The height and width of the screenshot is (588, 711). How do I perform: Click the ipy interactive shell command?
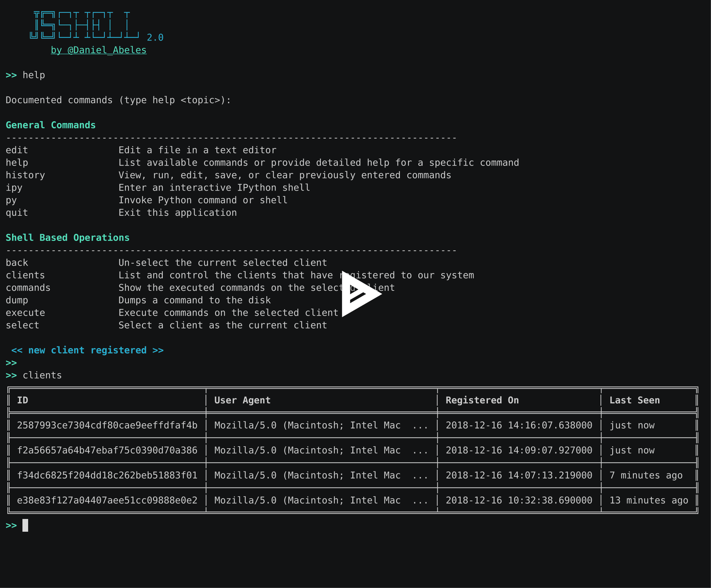14,188
